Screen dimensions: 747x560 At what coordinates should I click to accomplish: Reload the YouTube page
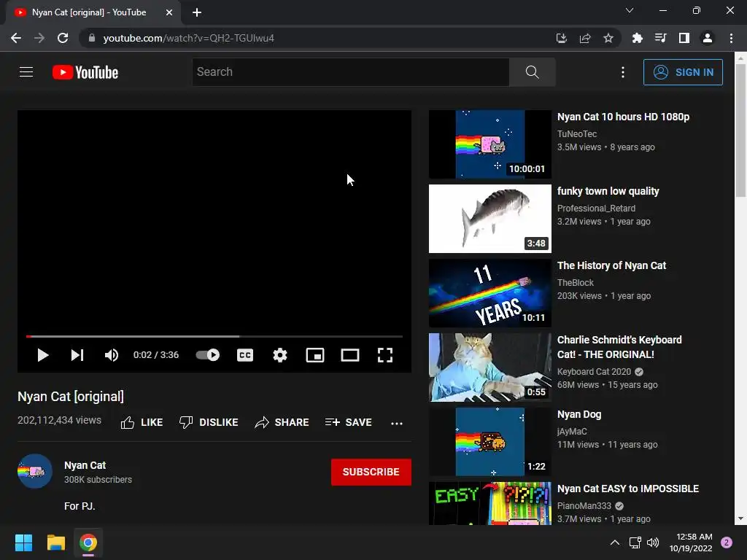[63, 38]
